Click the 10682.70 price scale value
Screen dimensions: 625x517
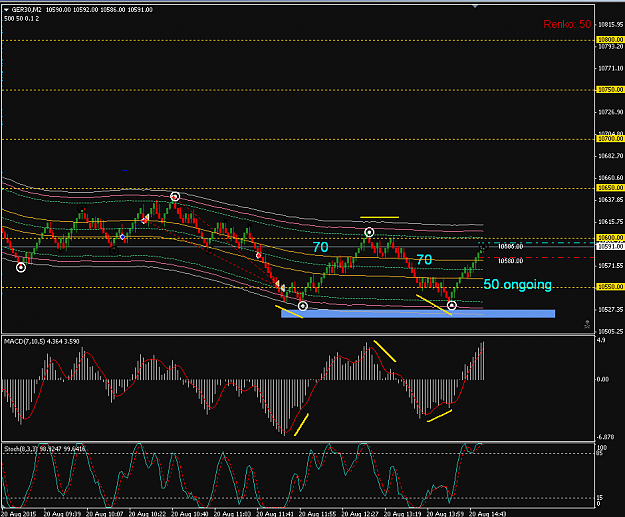611,156
